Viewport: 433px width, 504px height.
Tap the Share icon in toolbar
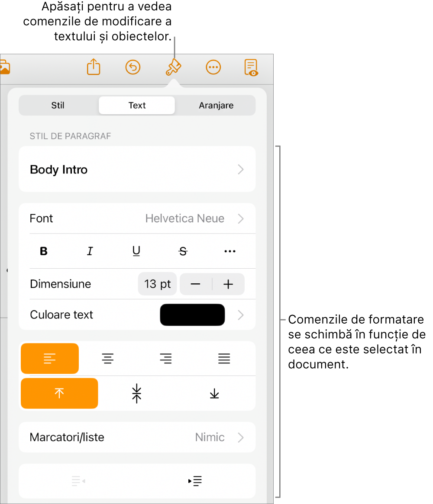pyautogui.click(x=94, y=67)
